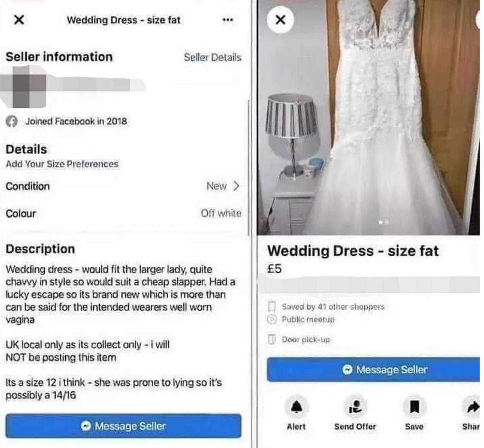Click the Public meetup icon
The width and height of the screenshot is (484, 448).
pyautogui.click(x=272, y=319)
